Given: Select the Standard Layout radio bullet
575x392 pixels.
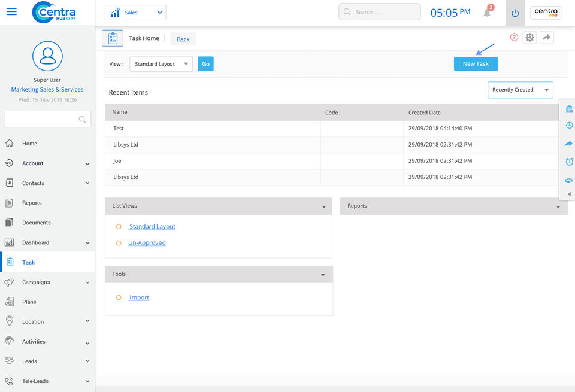Looking at the screenshot, I should pyautogui.click(x=119, y=227).
